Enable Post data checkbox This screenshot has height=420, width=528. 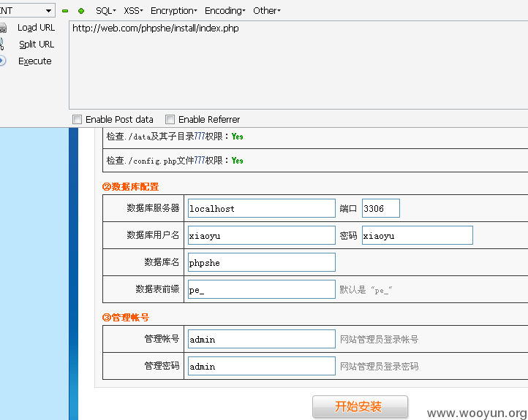[x=78, y=119]
